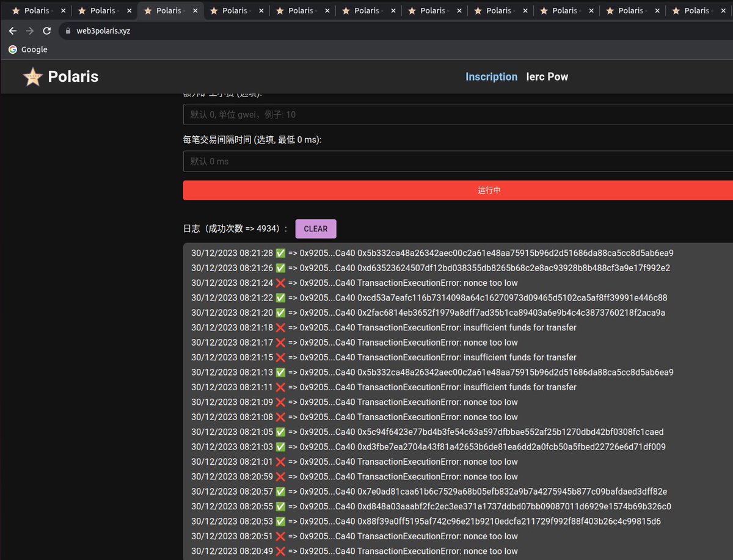733x560 pixels.
Task: Click the red cross on the 08:21:18 log entry
Action: [x=280, y=327]
